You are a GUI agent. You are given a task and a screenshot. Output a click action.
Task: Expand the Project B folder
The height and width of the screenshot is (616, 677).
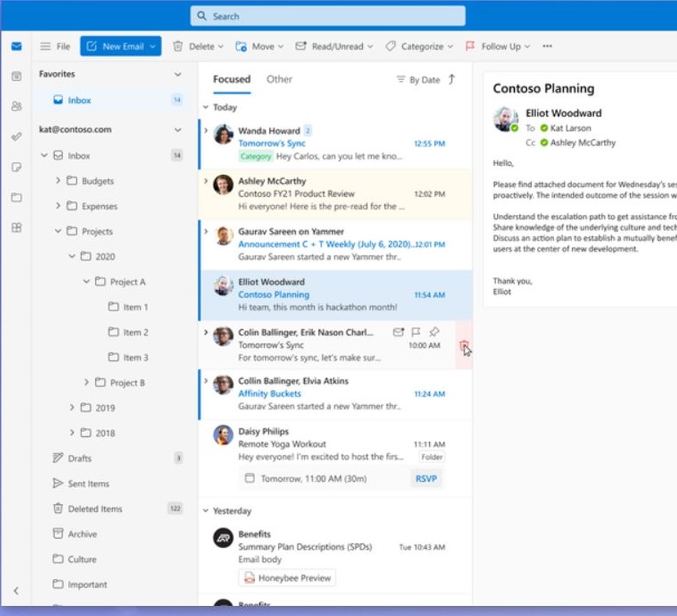pos(86,382)
